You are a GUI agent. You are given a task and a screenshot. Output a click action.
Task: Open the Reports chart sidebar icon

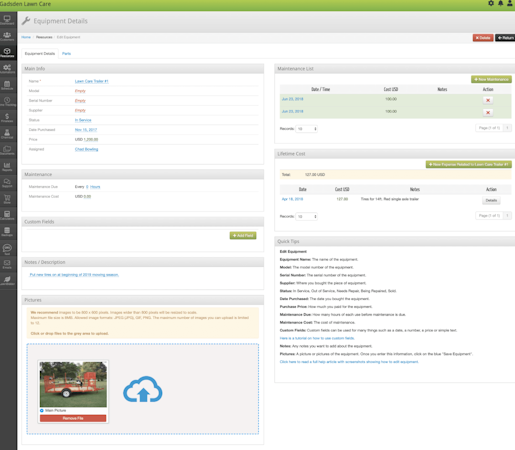coord(7,167)
